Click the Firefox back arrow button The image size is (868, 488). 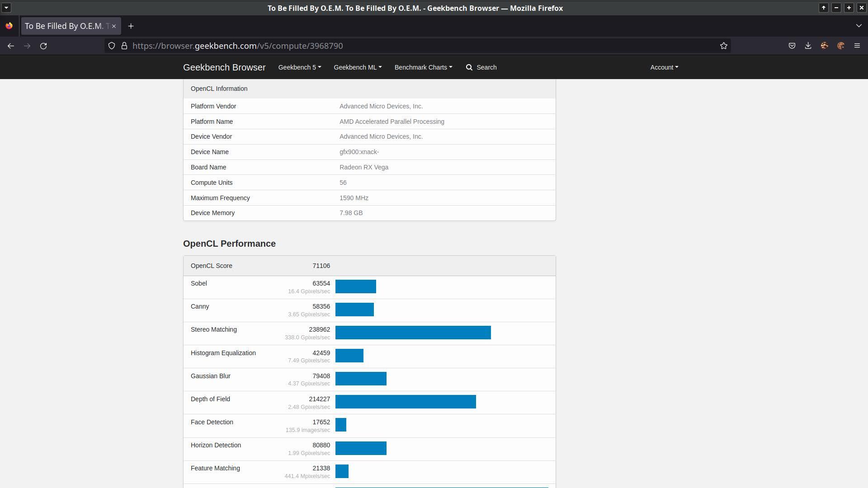[x=11, y=46]
